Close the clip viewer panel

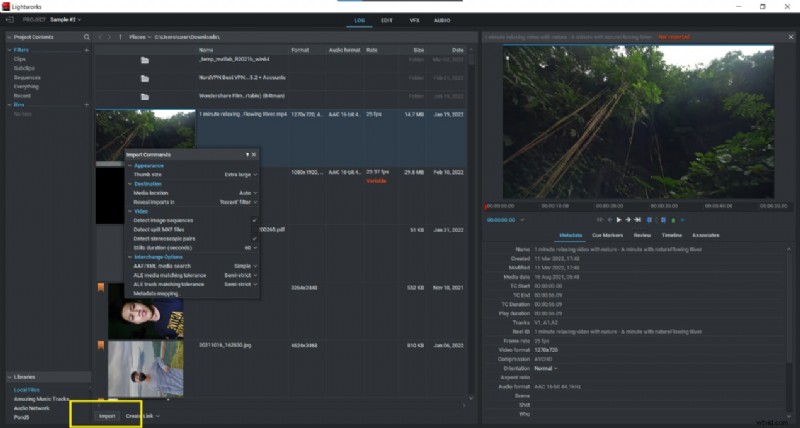(x=791, y=37)
